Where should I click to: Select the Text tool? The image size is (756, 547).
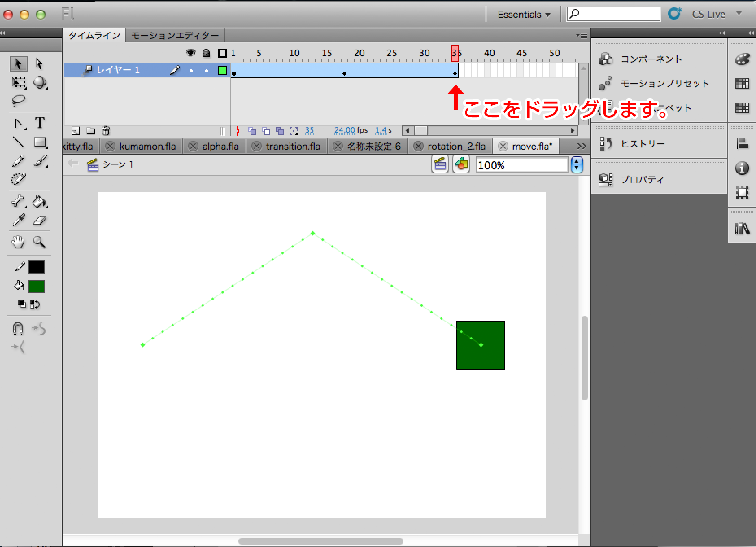coord(40,123)
